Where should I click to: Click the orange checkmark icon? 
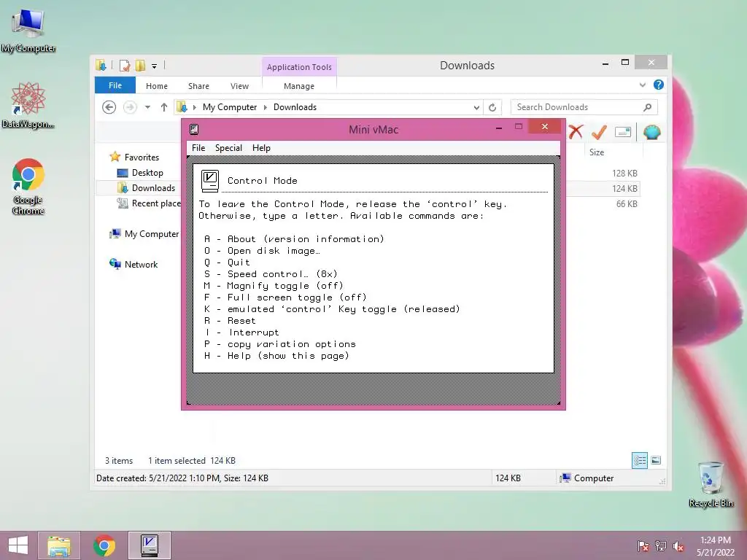[x=599, y=132]
